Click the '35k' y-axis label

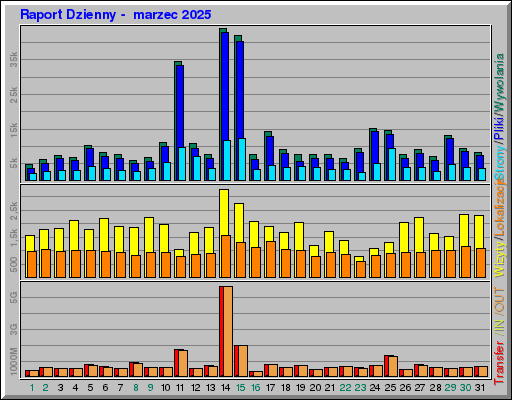click(x=13, y=59)
